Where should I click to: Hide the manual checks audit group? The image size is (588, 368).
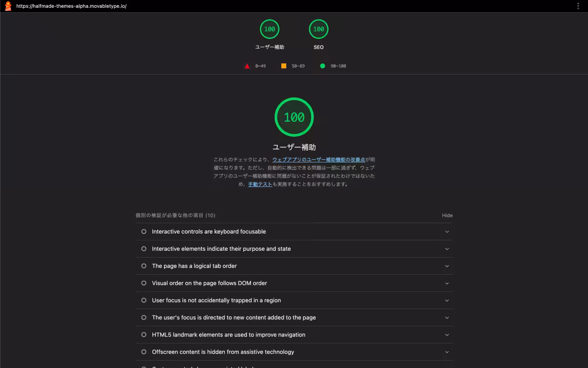(447, 215)
